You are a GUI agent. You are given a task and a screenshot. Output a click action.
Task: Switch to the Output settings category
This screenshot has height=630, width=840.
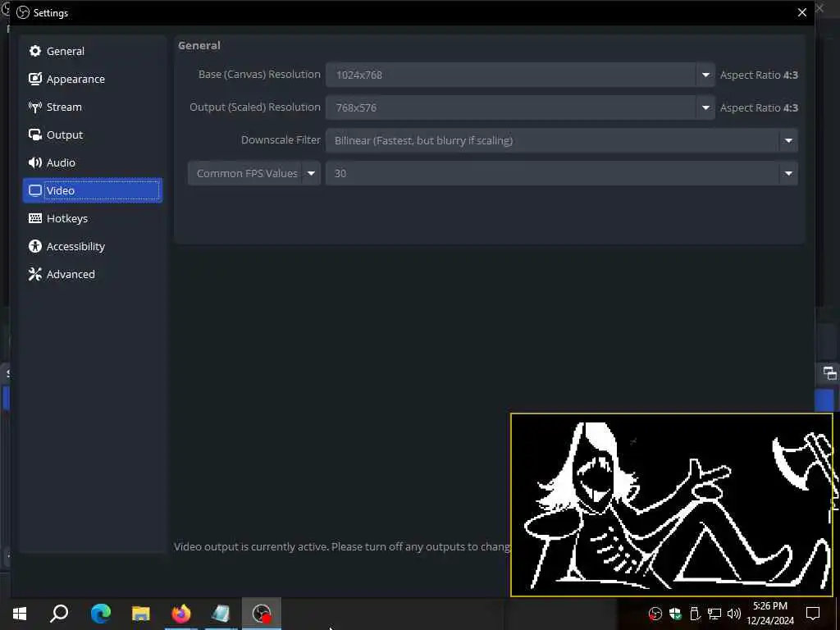tap(92, 135)
